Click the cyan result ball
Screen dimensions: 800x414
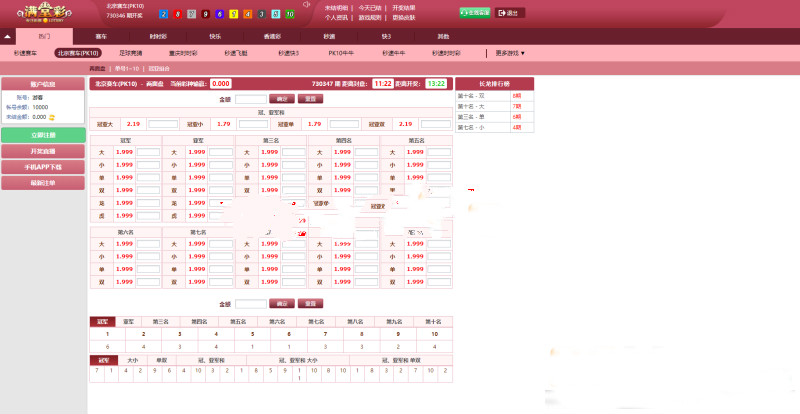click(x=276, y=14)
